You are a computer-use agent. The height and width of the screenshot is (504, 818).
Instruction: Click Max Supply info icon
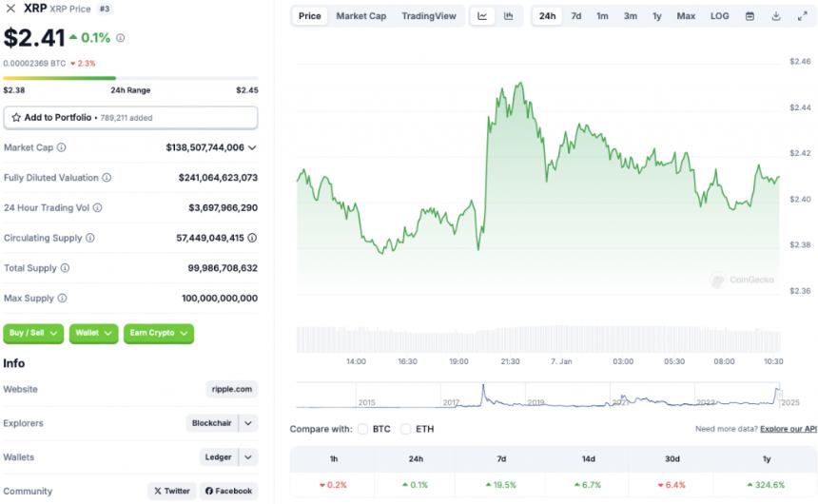(x=62, y=298)
